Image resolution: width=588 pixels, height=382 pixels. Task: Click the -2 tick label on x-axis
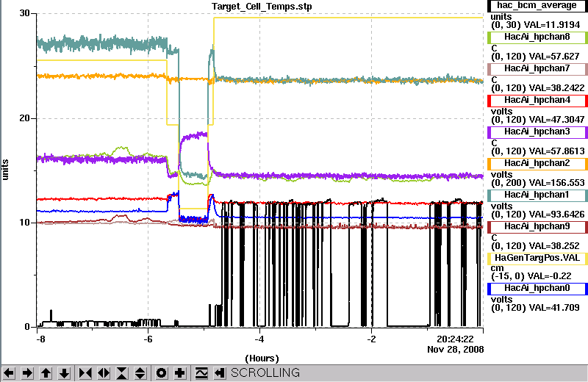click(371, 339)
